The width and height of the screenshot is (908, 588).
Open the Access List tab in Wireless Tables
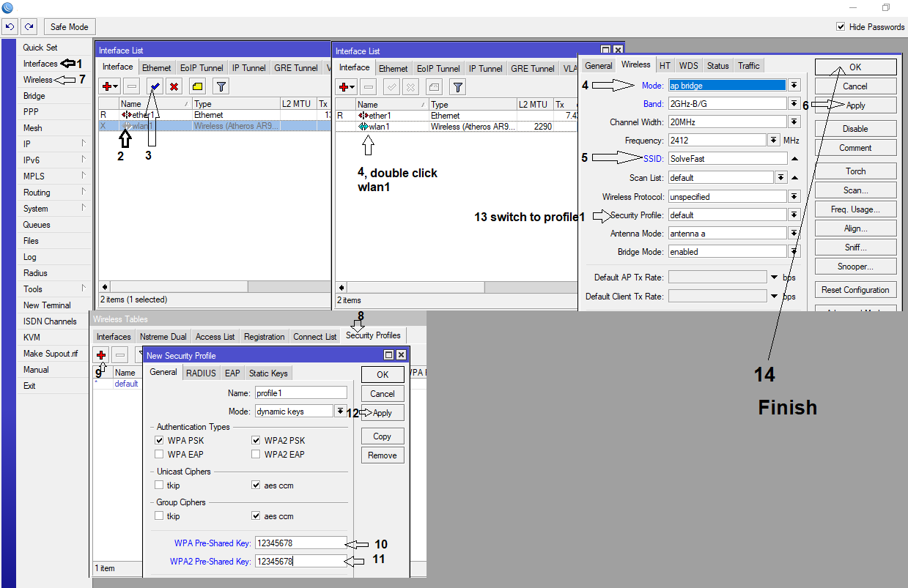(x=215, y=337)
